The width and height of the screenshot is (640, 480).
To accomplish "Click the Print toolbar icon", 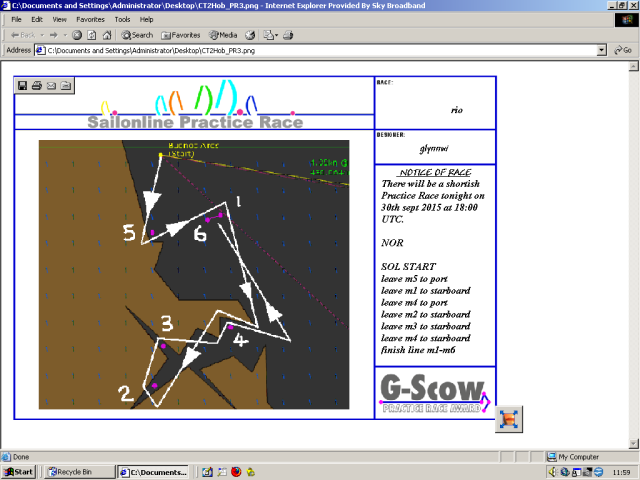I will click(x=288, y=35).
